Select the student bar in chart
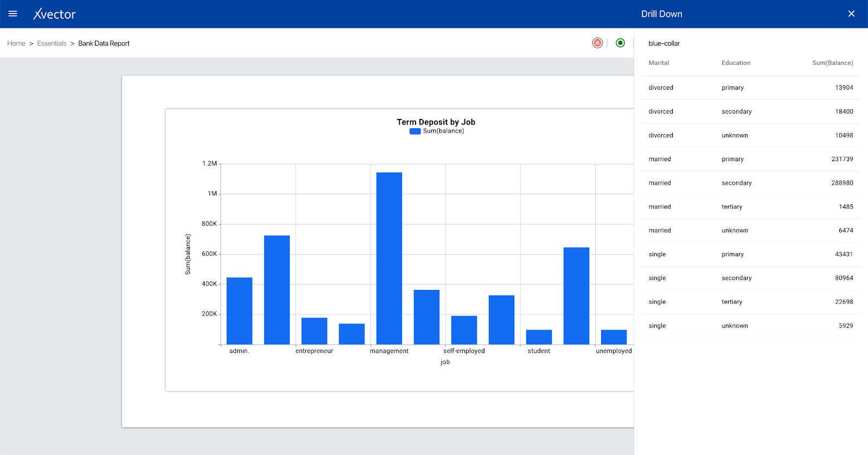Viewport: 868px width, 455px height. [x=539, y=337]
